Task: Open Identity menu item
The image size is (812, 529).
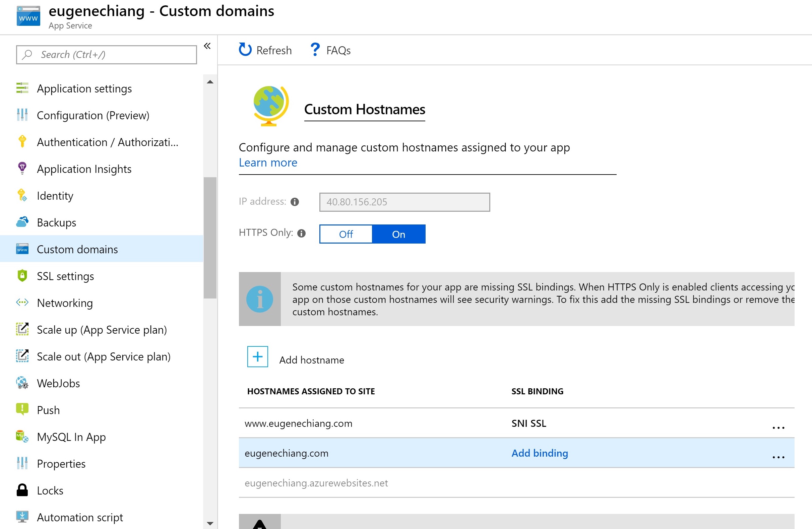Action: point(102,195)
